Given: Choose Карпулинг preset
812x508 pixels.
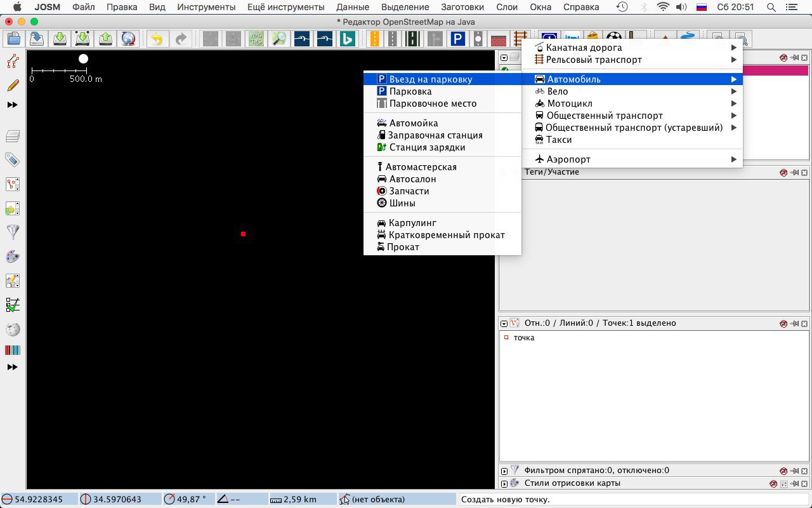Looking at the screenshot, I should [442, 223].
